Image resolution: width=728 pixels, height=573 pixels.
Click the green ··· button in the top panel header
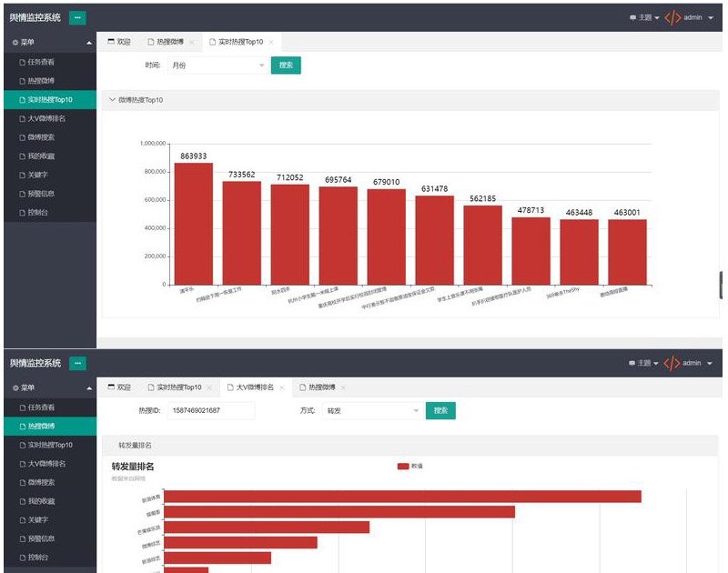click(77, 17)
